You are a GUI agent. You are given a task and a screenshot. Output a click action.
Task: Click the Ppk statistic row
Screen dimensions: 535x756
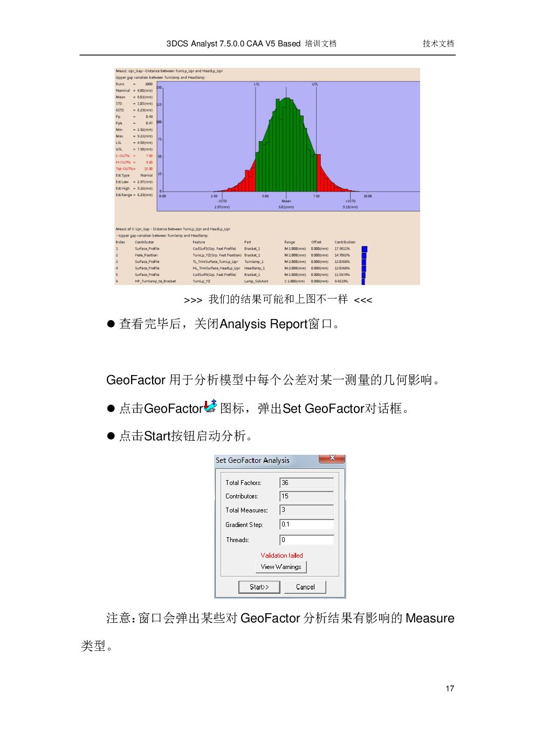pyautogui.click(x=134, y=123)
